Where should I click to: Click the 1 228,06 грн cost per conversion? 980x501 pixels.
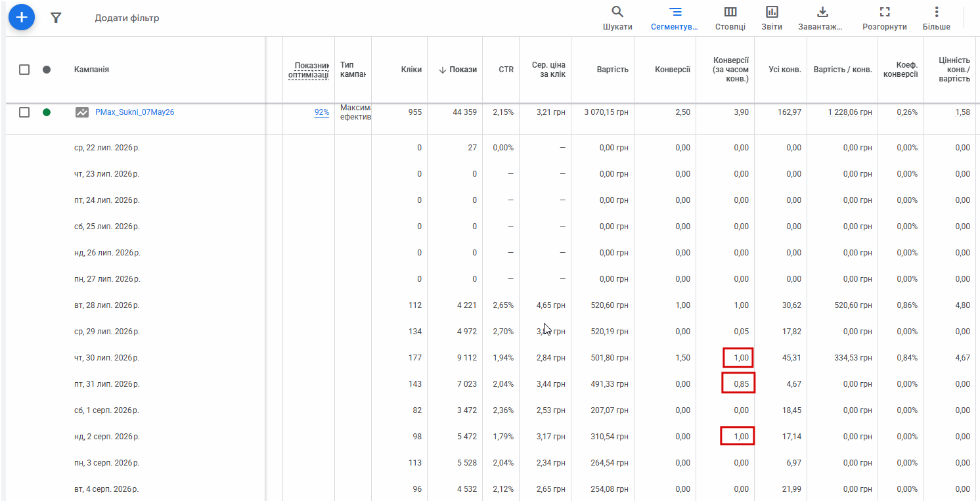click(850, 112)
